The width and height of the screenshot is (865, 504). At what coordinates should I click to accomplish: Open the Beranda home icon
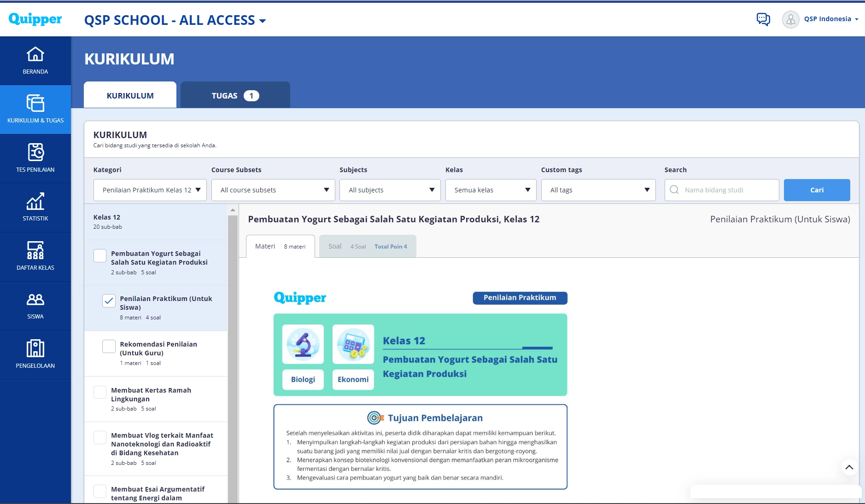(x=35, y=55)
